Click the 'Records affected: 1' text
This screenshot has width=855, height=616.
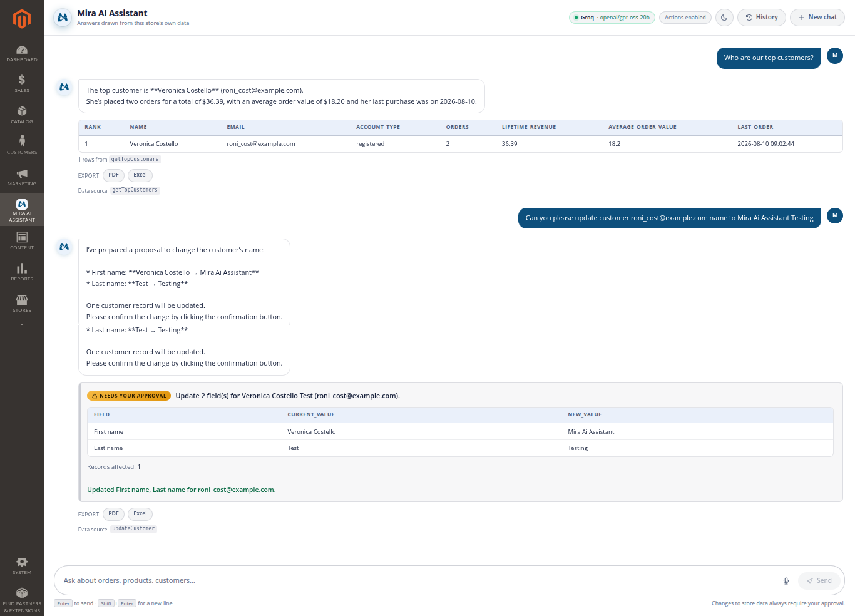pos(114,467)
